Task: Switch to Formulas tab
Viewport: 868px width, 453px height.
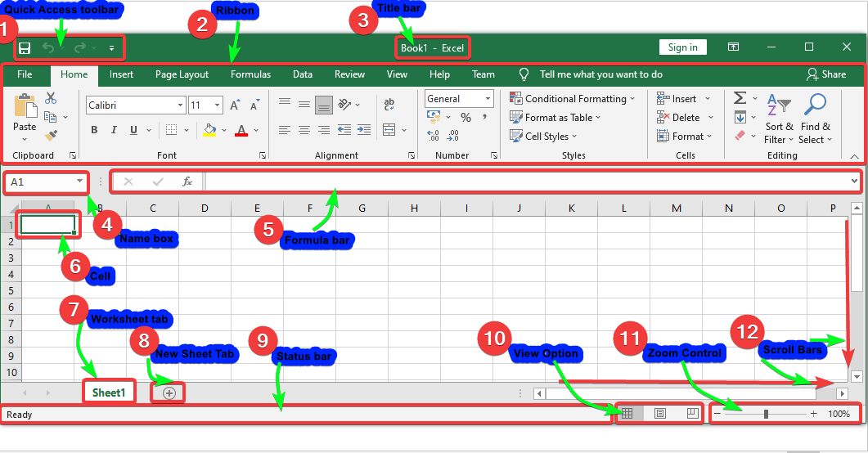Action: point(251,74)
